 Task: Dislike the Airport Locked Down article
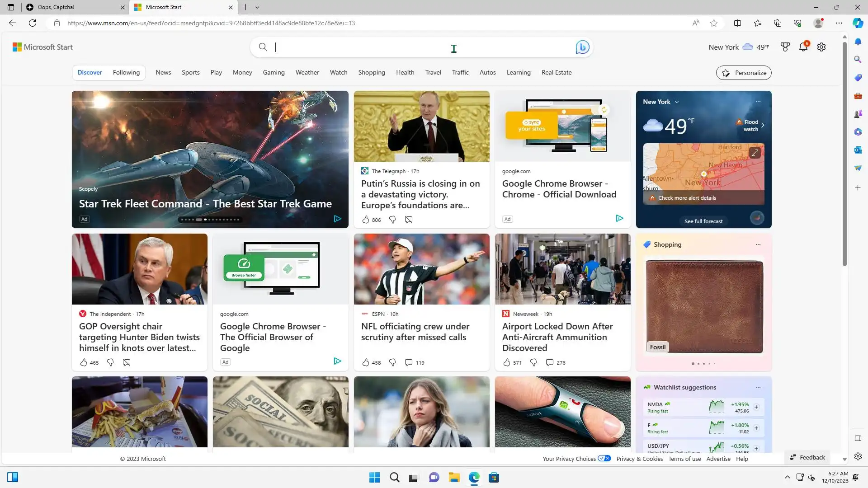[x=533, y=362]
